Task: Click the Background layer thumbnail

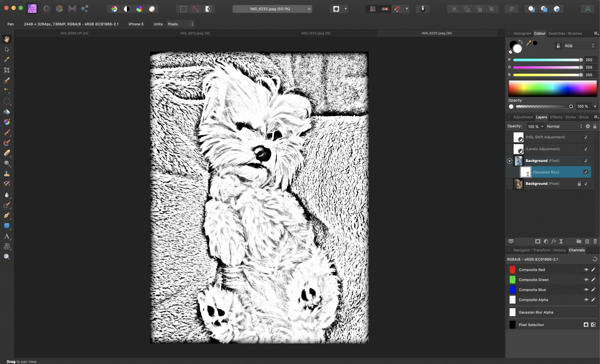Action: [x=518, y=160]
